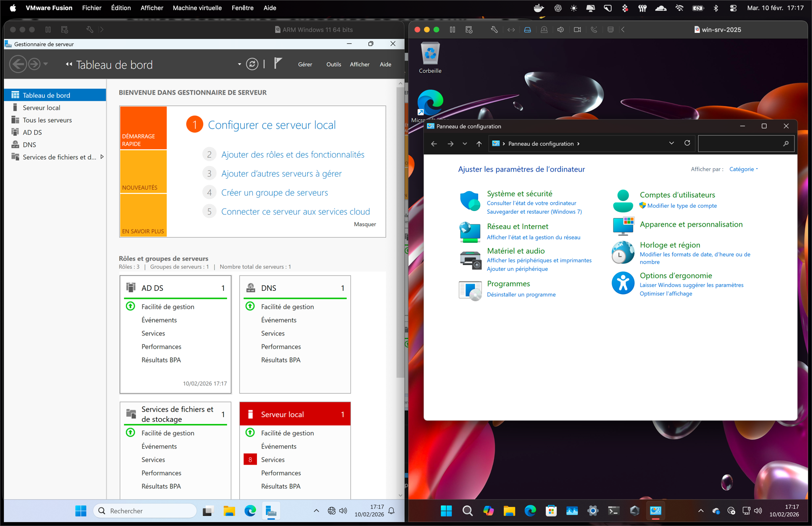This screenshot has height=526, width=812.
Task: Click the Masquer button in welcome panel
Action: (x=365, y=224)
